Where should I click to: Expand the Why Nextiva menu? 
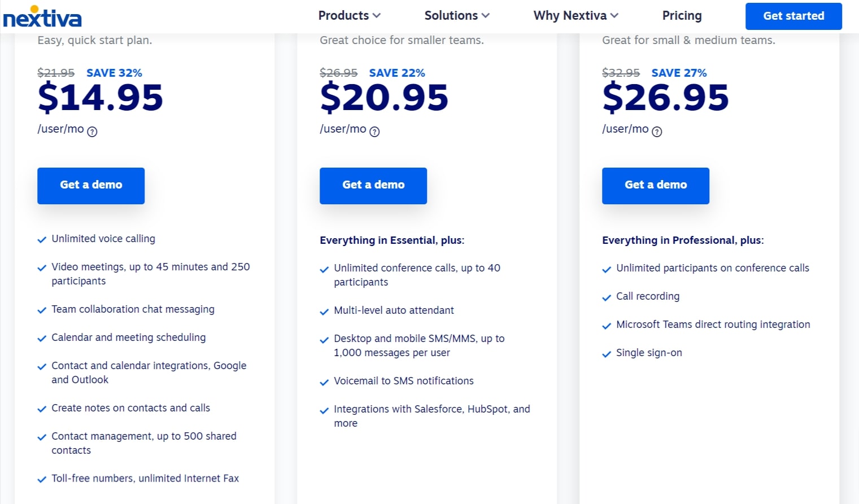pyautogui.click(x=575, y=16)
